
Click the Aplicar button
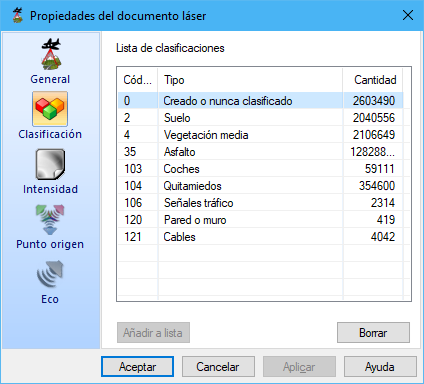coord(299,367)
